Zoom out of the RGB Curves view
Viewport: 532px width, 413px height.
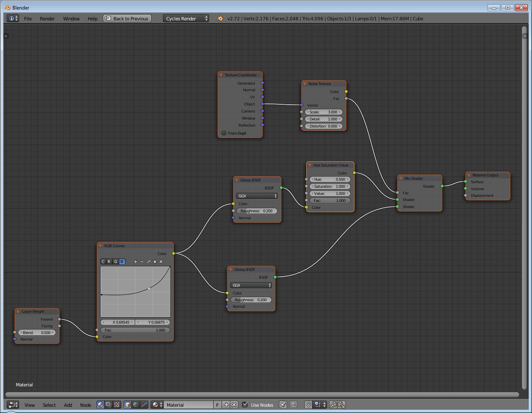[142, 262]
